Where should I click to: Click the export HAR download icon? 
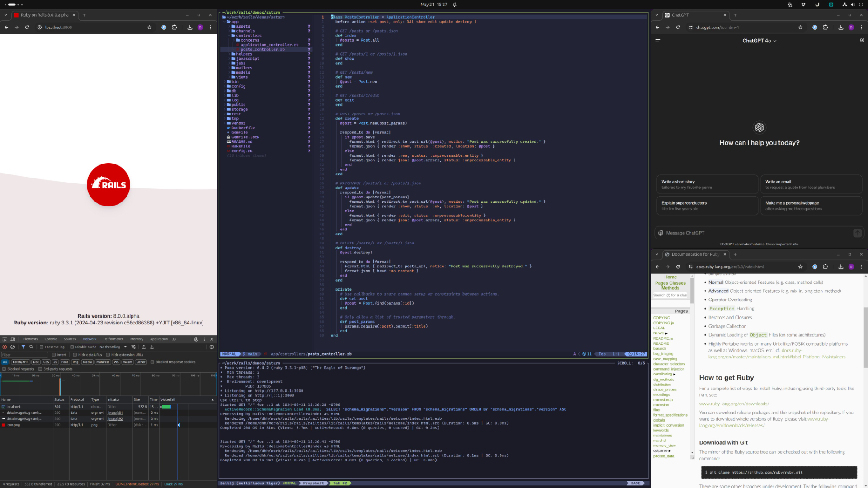(152, 347)
